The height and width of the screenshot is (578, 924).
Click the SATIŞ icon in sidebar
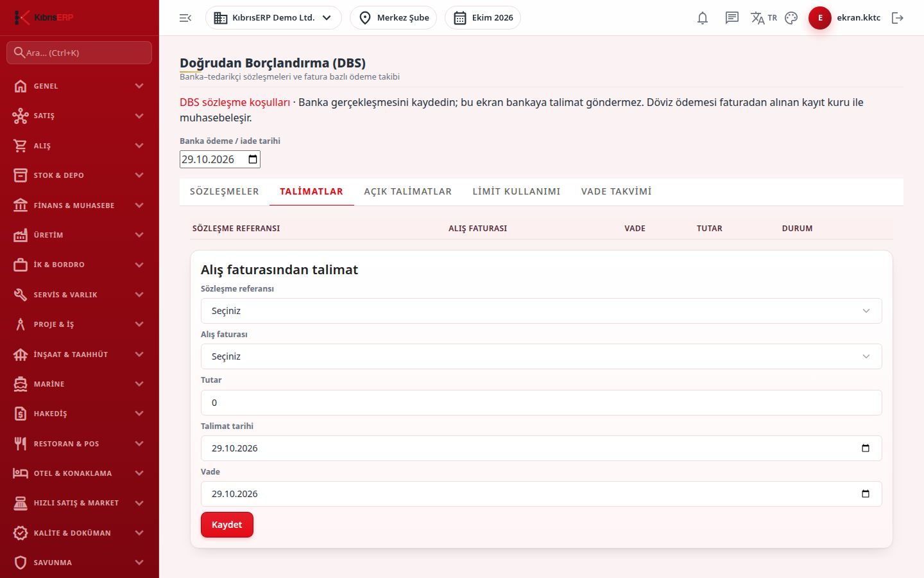tap(21, 116)
